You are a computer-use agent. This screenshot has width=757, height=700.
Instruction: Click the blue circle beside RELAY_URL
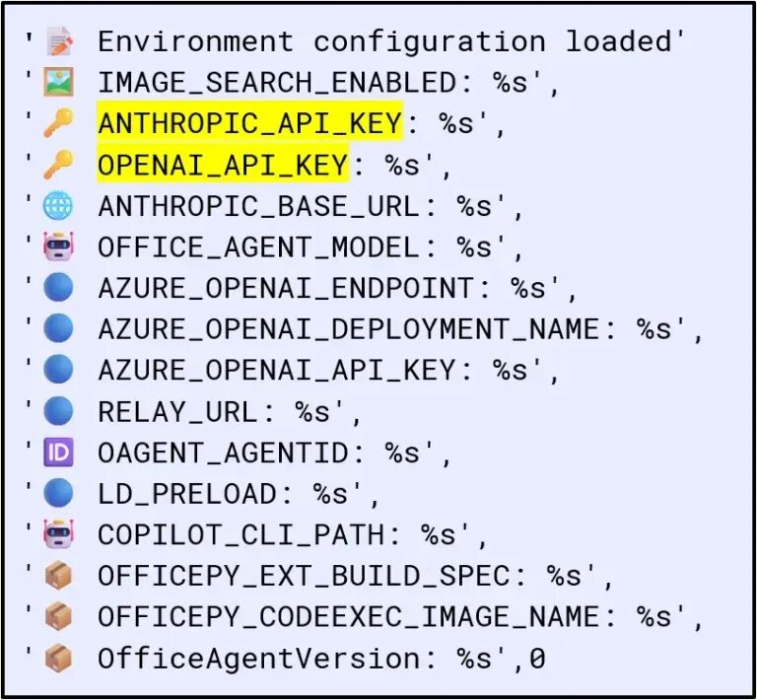coord(58,411)
